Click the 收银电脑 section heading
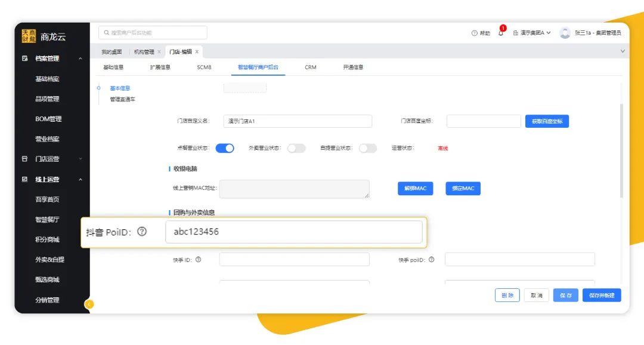Screen dimensions: 644x345 coord(185,168)
